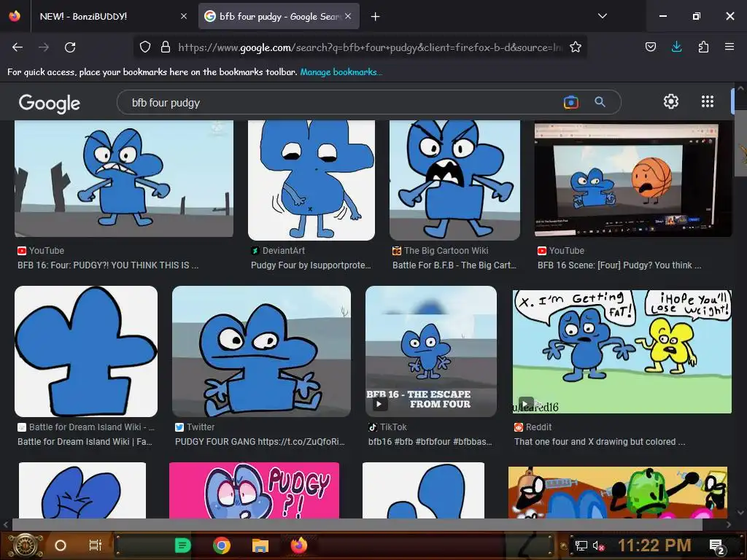Open Firefox from taskbar
Viewport: 747px width, 560px height.
click(299, 545)
